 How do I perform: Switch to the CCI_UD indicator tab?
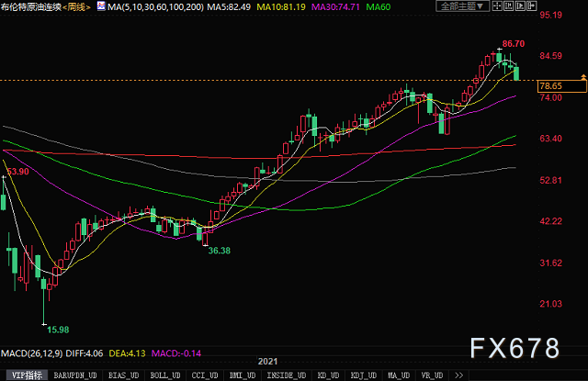click(x=205, y=375)
